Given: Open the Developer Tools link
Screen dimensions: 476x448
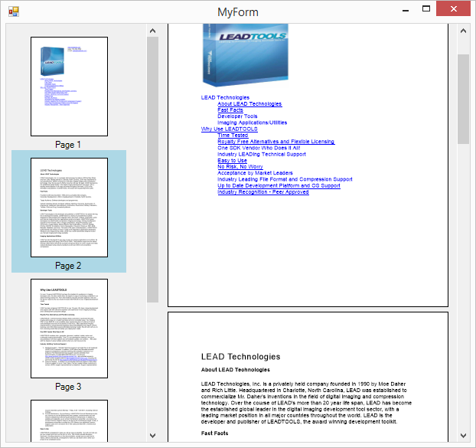Looking at the screenshot, I should coord(237,116).
